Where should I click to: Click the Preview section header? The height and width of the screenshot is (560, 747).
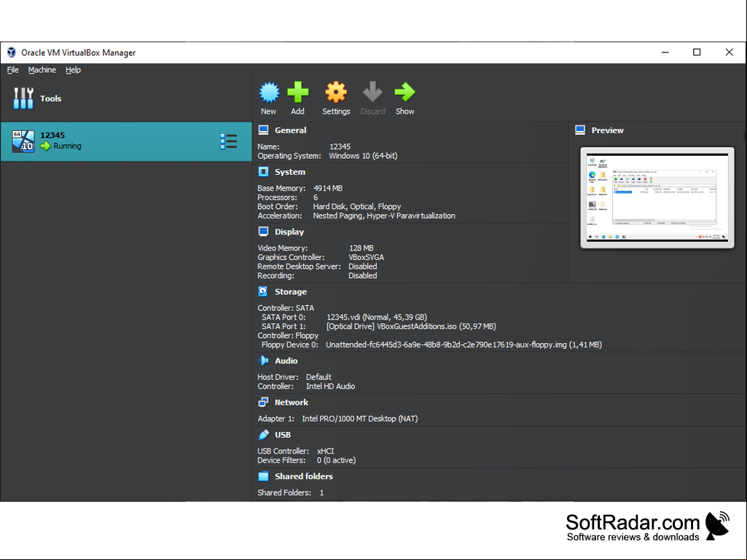607,130
